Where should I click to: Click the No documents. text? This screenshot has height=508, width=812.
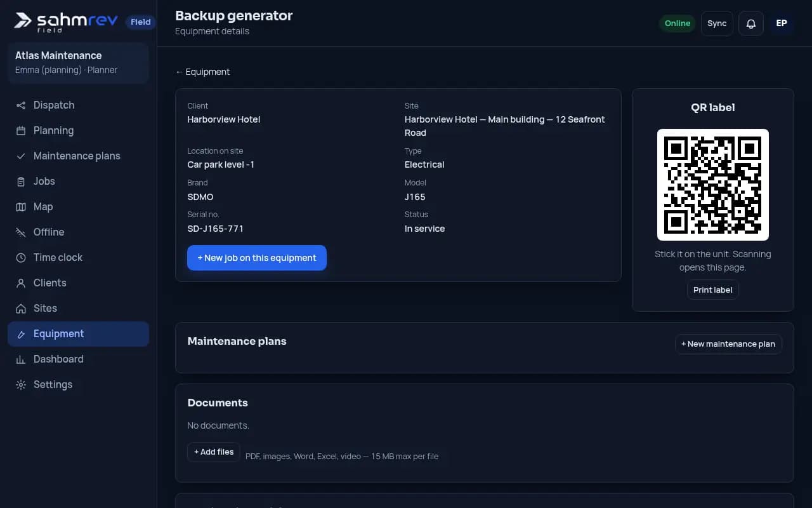click(218, 425)
